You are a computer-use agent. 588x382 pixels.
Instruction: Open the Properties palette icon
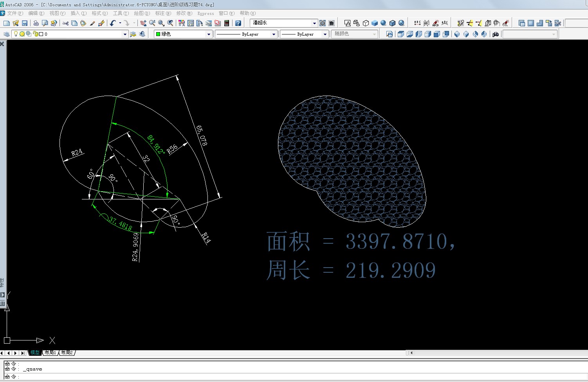coord(182,23)
